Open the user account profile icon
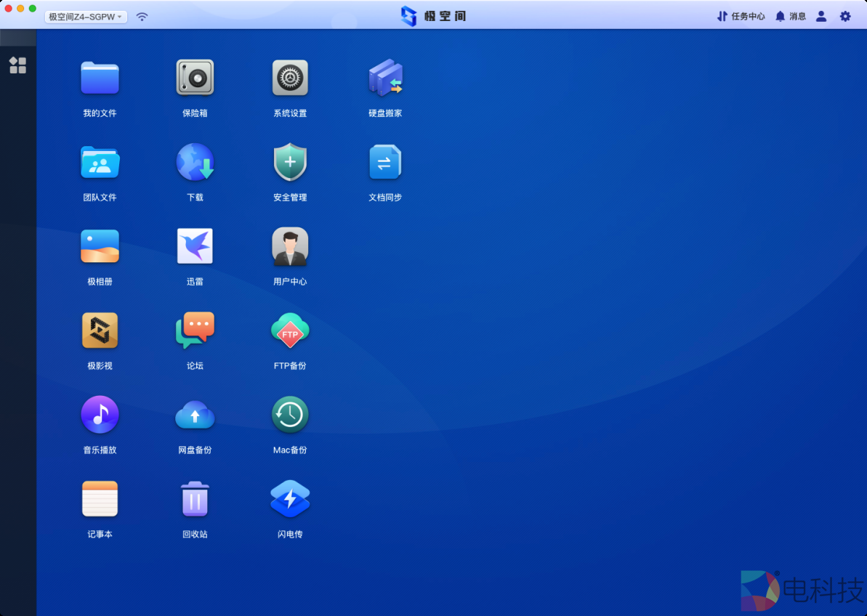Image resolution: width=867 pixels, height=616 pixels. 821,16
